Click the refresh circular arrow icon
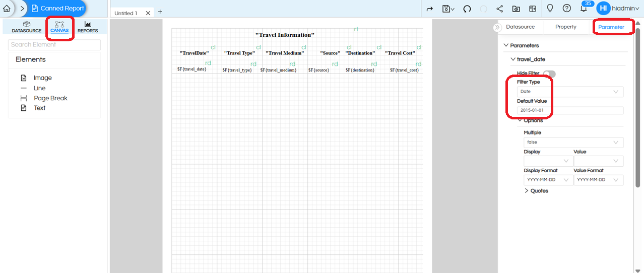The height and width of the screenshot is (273, 644). pyautogui.click(x=467, y=9)
